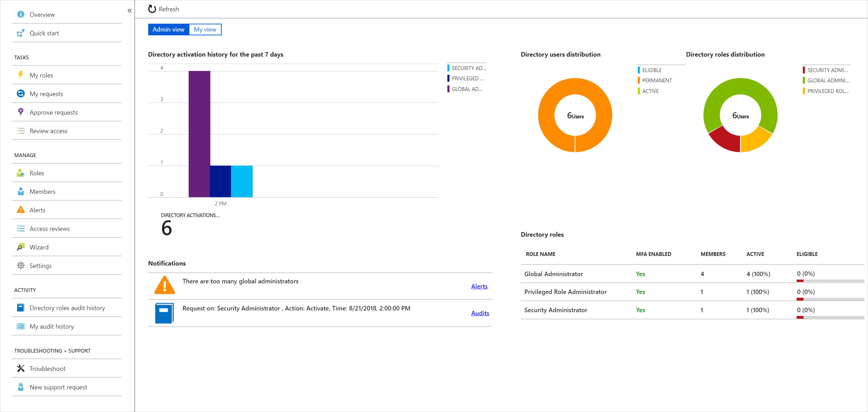868x412 pixels.
Task: Switch to Admin view
Action: (168, 30)
